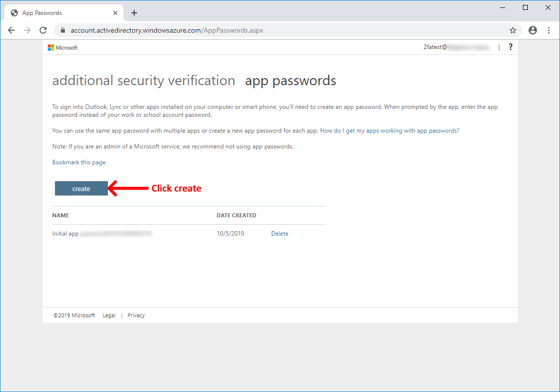Viewport: 560px width, 392px height.
Task: Reload the App Passwords page
Action: 43,30
